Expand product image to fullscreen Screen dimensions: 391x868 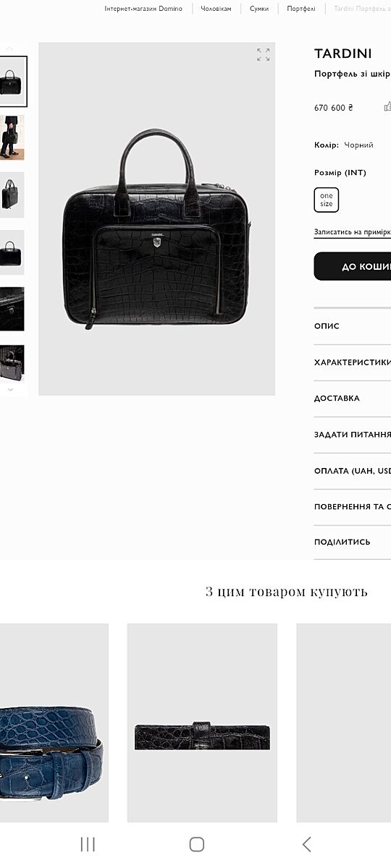263,55
